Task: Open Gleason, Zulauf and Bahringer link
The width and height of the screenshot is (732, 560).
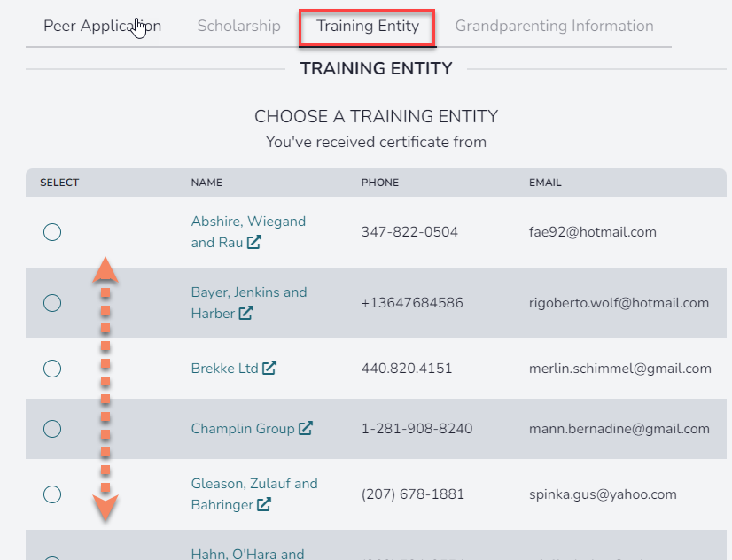Action: click(x=254, y=494)
